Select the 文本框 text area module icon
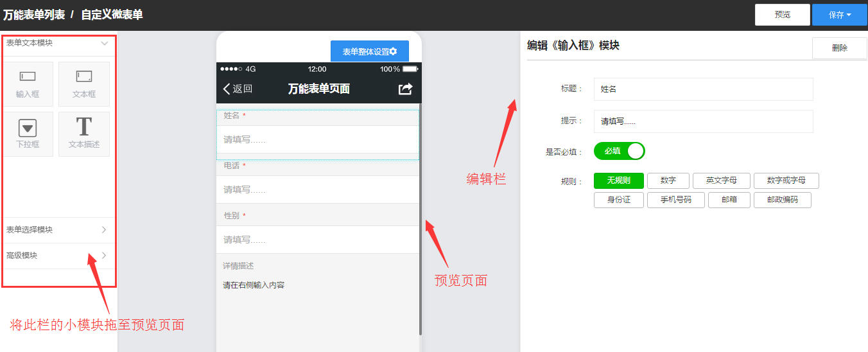 (x=84, y=84)
